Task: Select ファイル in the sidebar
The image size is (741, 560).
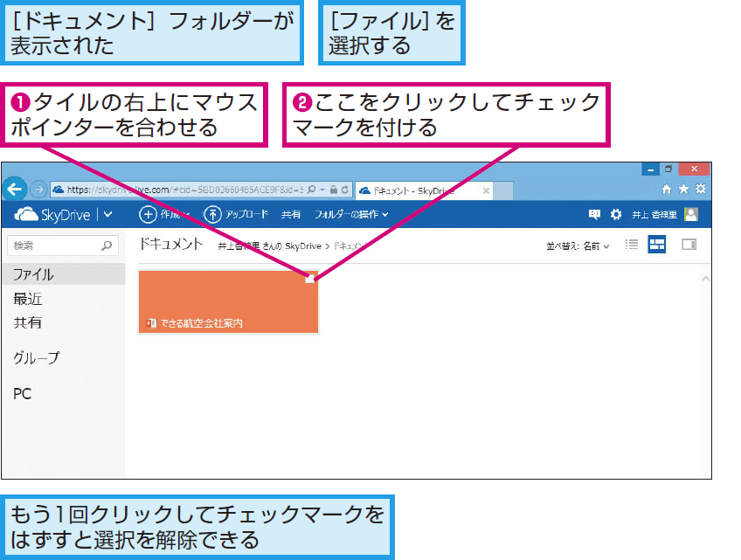Action: point(63,274)
